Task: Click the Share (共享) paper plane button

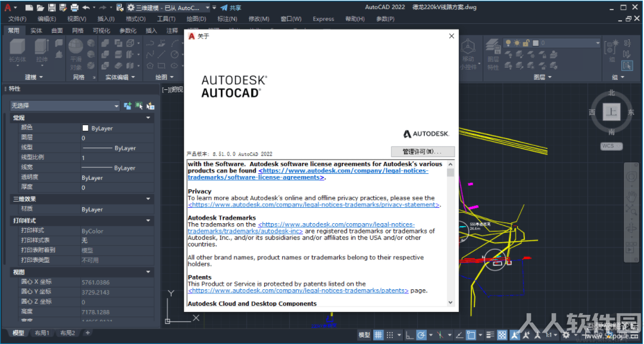Action: [x=231, y=8]
